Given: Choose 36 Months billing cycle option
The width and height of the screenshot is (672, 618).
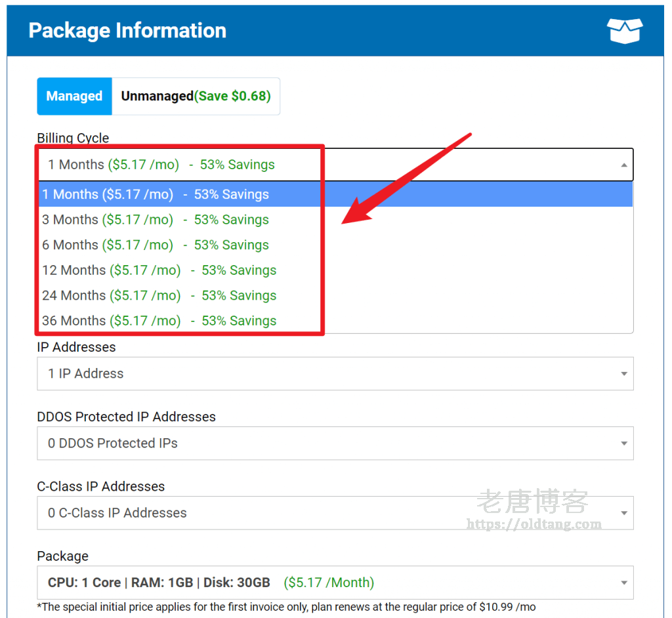Looking at the screenshot, I should 159,321.
